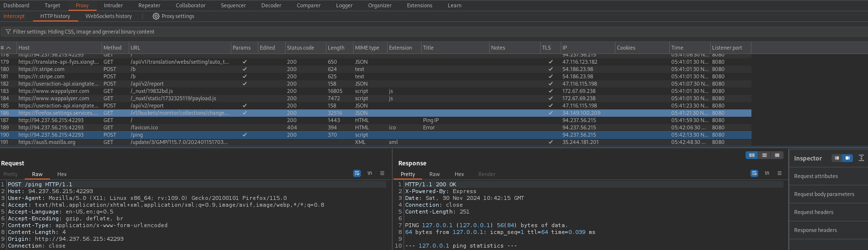Select row 180 r.stripe.com POST request

pos(375,69)
